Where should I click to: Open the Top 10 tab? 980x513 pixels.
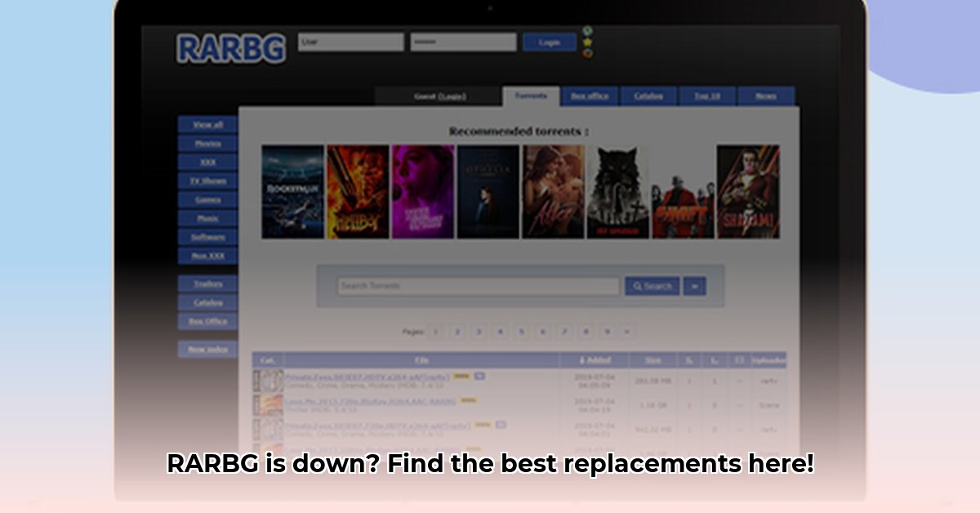click(706, 96)
